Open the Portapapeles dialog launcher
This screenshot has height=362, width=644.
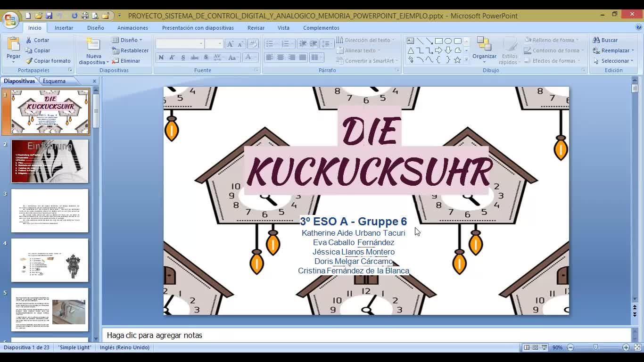point(70,70)
